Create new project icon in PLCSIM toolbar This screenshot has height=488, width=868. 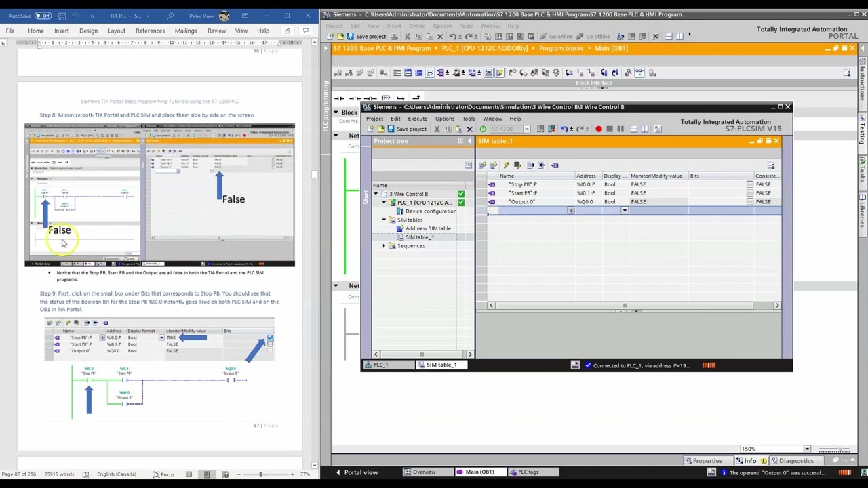point(371,129)
